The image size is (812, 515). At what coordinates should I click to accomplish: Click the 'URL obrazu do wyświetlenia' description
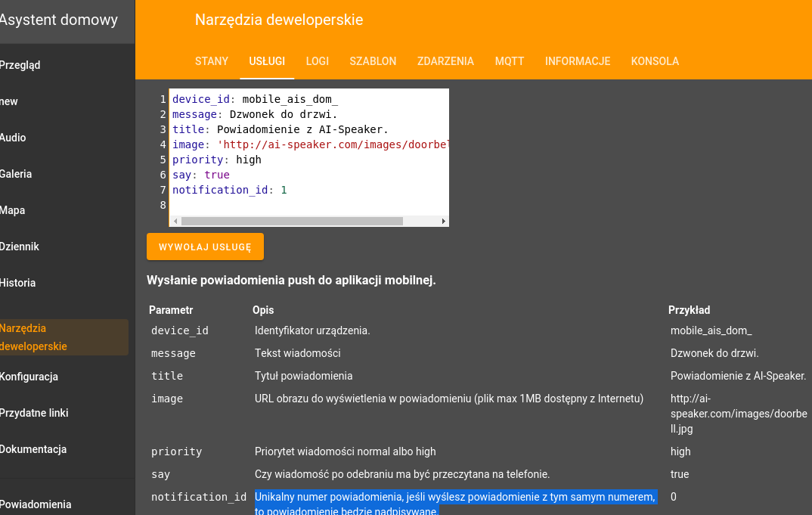[x=449, y=399]
